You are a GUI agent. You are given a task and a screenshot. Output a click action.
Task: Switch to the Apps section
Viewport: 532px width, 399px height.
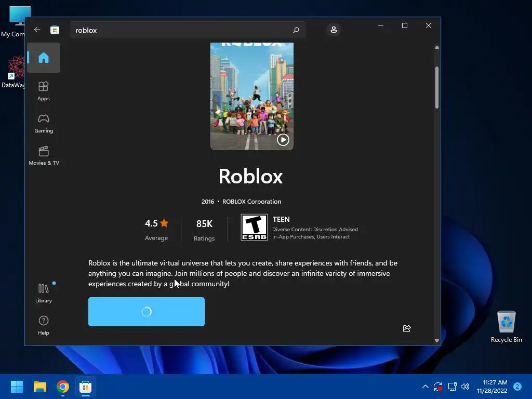[x=44, y=91]
